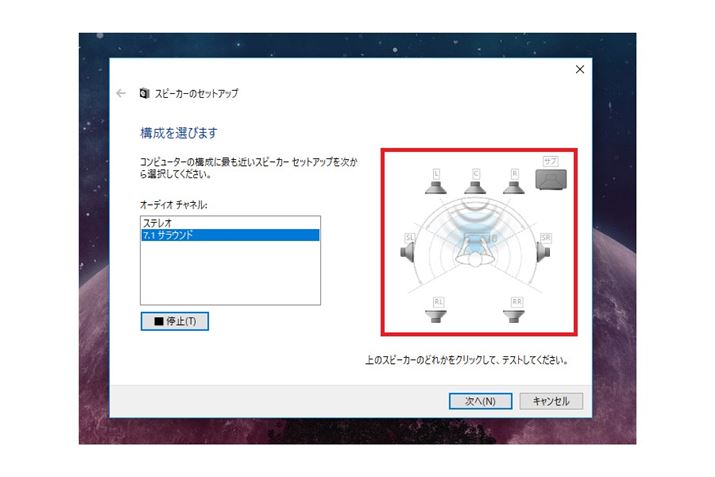Test the SR side right speaker
Image resolution: width=715 pixels, height=477 pixels.
544,249
